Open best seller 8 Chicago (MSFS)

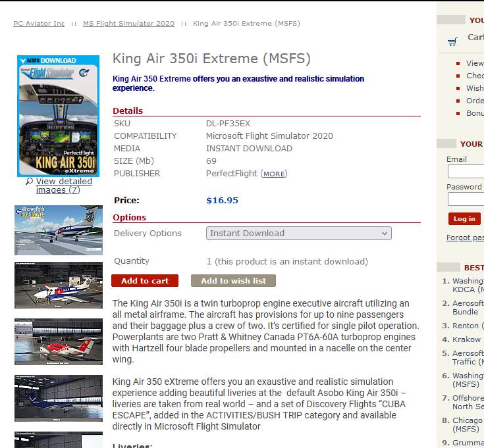(x=468, y=424)
